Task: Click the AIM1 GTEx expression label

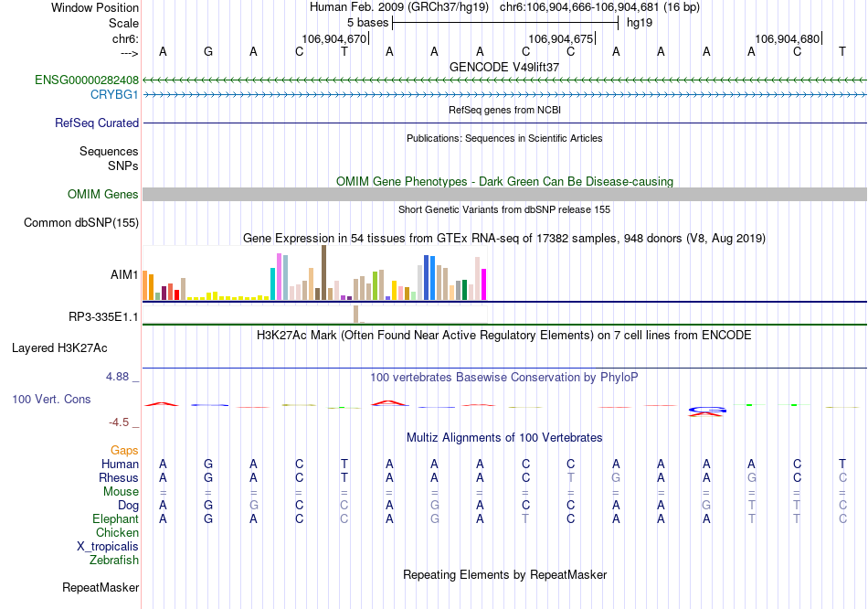Action: (124, 275)
